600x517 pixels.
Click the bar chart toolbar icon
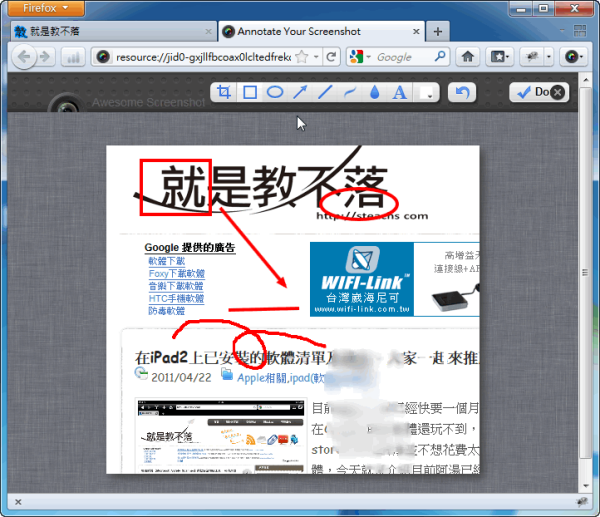[x=73, y=57]
